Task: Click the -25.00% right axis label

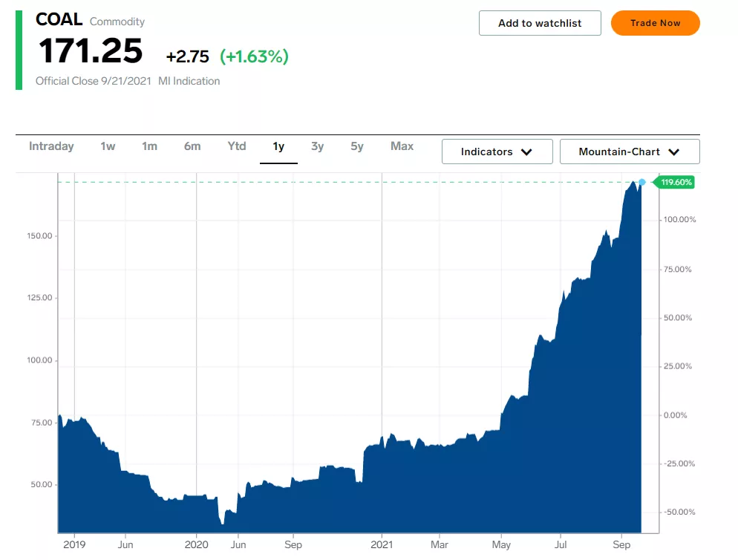Action: [679, 464]
